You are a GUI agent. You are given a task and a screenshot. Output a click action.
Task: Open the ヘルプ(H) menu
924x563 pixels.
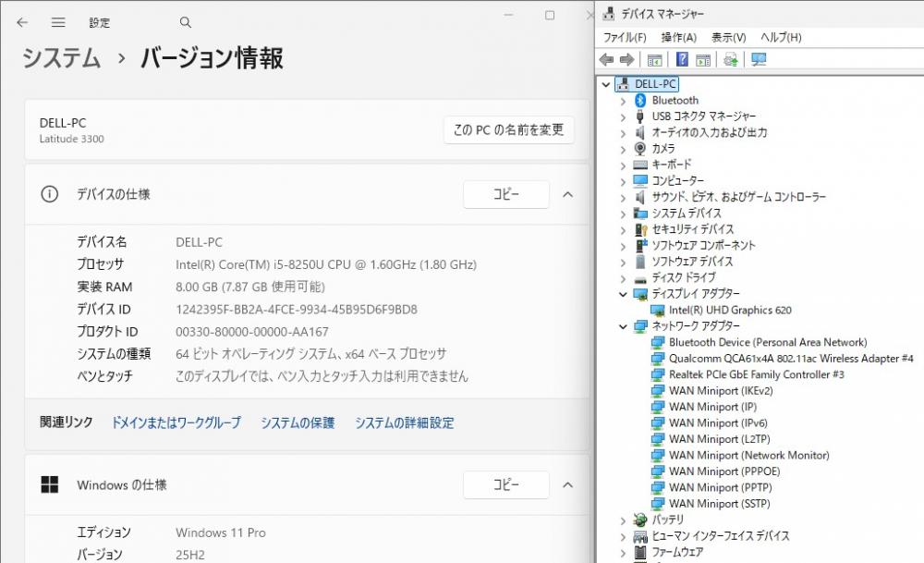[x=781, y=37]
